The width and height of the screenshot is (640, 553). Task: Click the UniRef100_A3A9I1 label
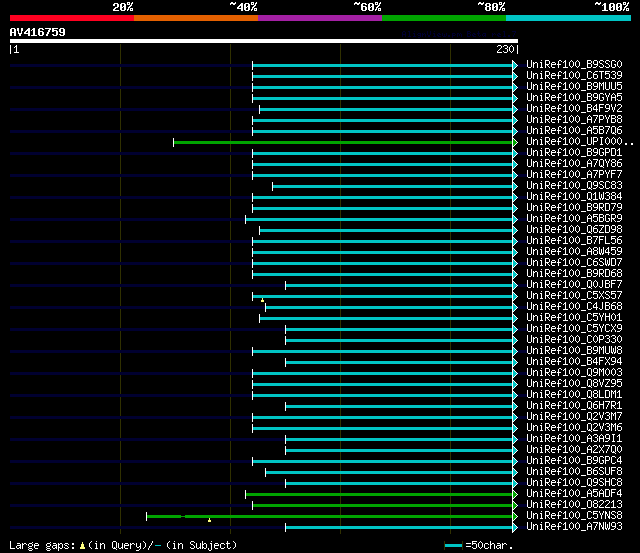point(574,439)
